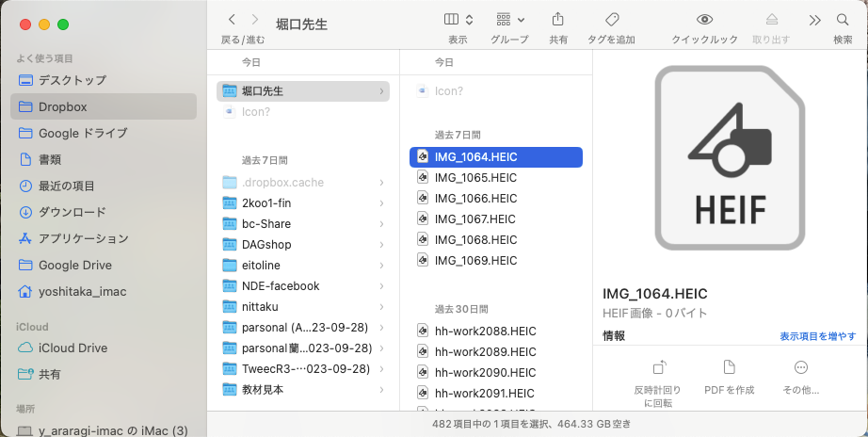Image resolution: width=868 pixels, height=437 pixels.
Task: Select the bc-Share folder
Action: 303,224
